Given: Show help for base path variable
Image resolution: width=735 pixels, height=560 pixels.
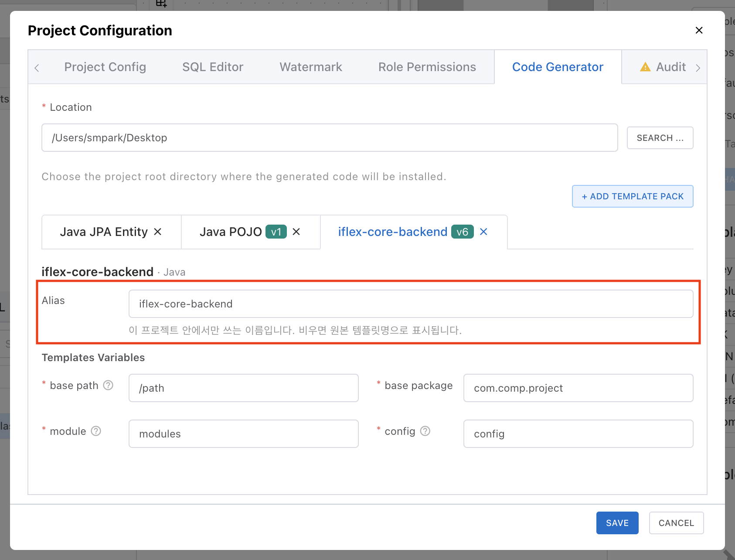Looking at the screenshot, I should coord(108,385).
